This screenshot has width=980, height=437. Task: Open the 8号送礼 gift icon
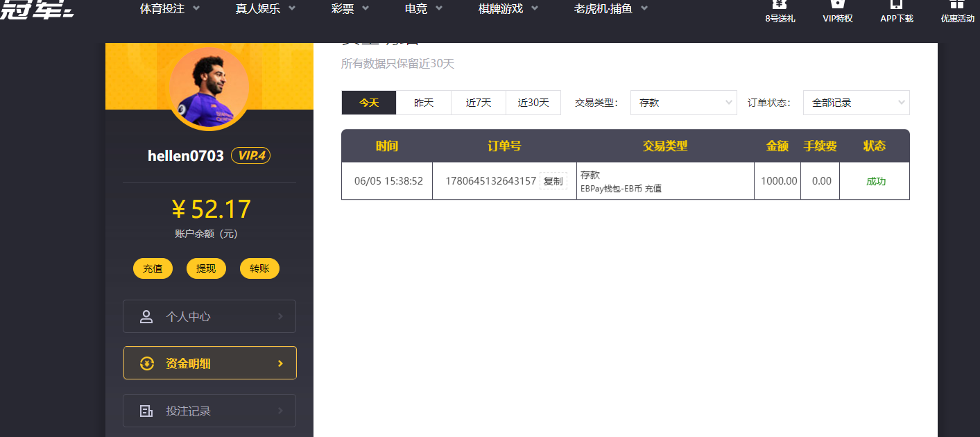(x=780, y=3)
